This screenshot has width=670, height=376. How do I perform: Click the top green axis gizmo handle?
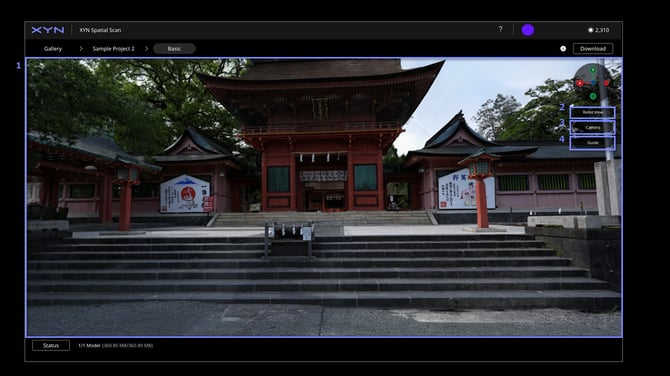click(x=593, y=70)
